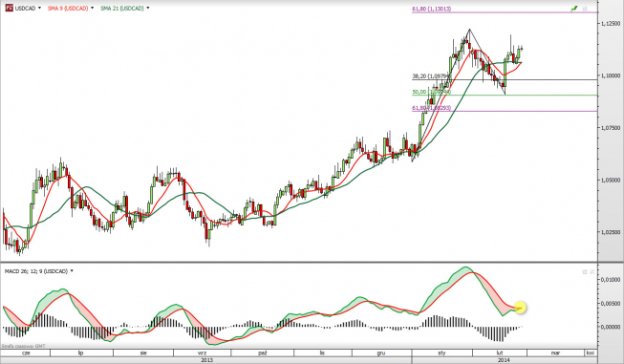Open the SMA 21 (USDCAD) dropdown arrow
The width and height of the screenshot is (624, 364).
point(148,8)
